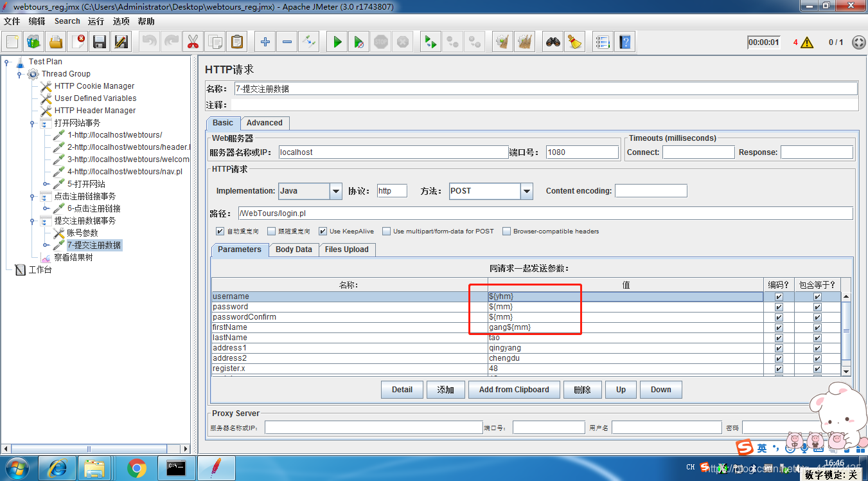This screenshot has height=481, width=868.
Task: Collapse the Test Plan tree node
Action: tap(6, 62)
